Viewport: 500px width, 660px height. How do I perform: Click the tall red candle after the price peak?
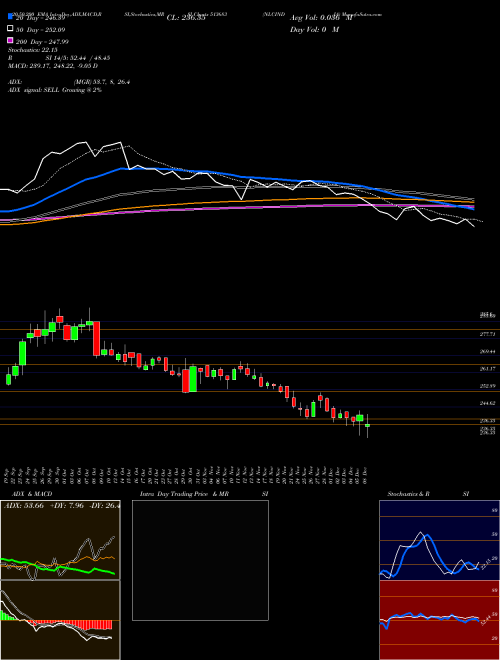[x=96, y=339]
